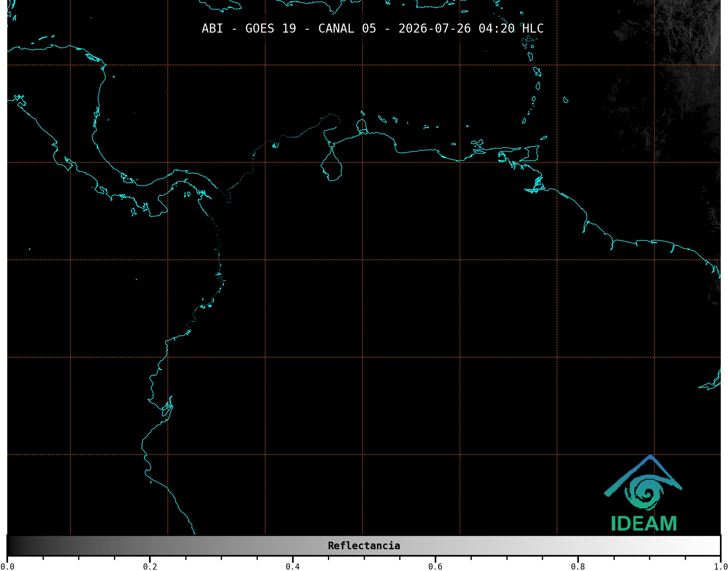Click the 'Reflectancia' colorbar label
Image resolution: width=728 pixels, height=571 pixels.
364,546
